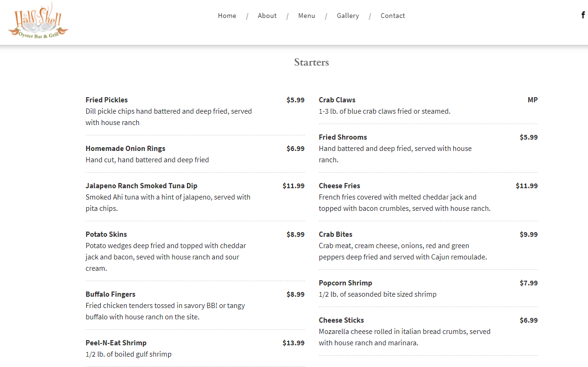
Task: Open the About page
Action: tap(267, 16)
